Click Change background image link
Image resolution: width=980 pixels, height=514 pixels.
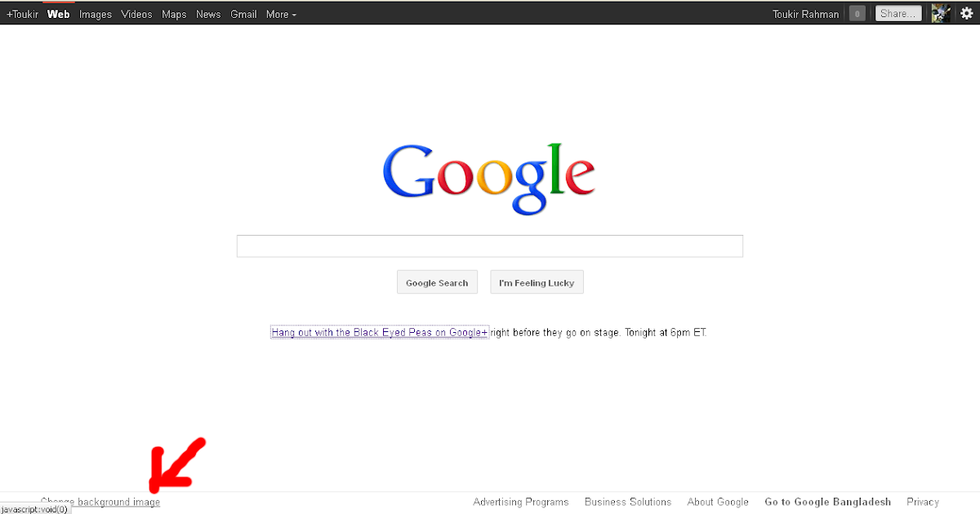tap(100, 502)
